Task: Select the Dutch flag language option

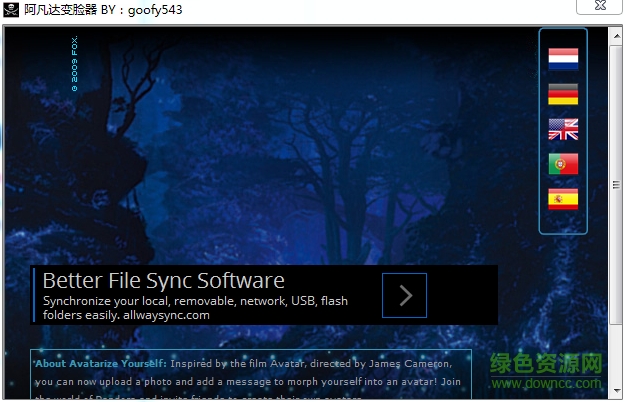Action: tap(563, 59)
